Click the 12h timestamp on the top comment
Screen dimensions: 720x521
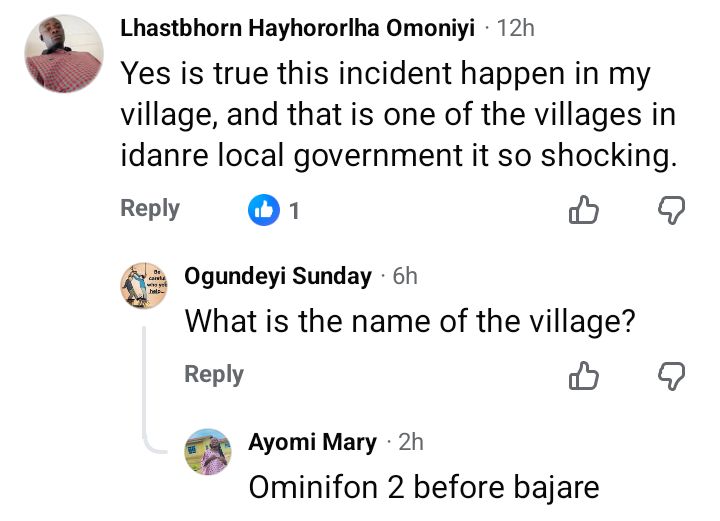515,29
